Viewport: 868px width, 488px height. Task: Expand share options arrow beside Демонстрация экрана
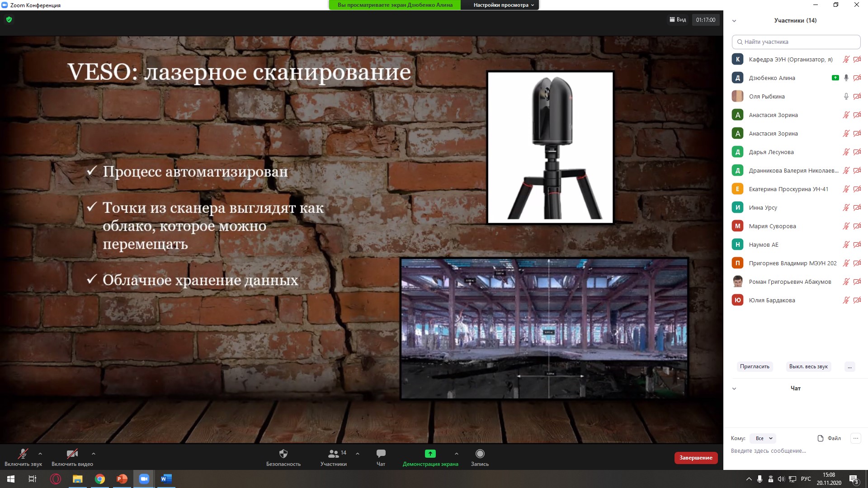click(x=457, y=453)
